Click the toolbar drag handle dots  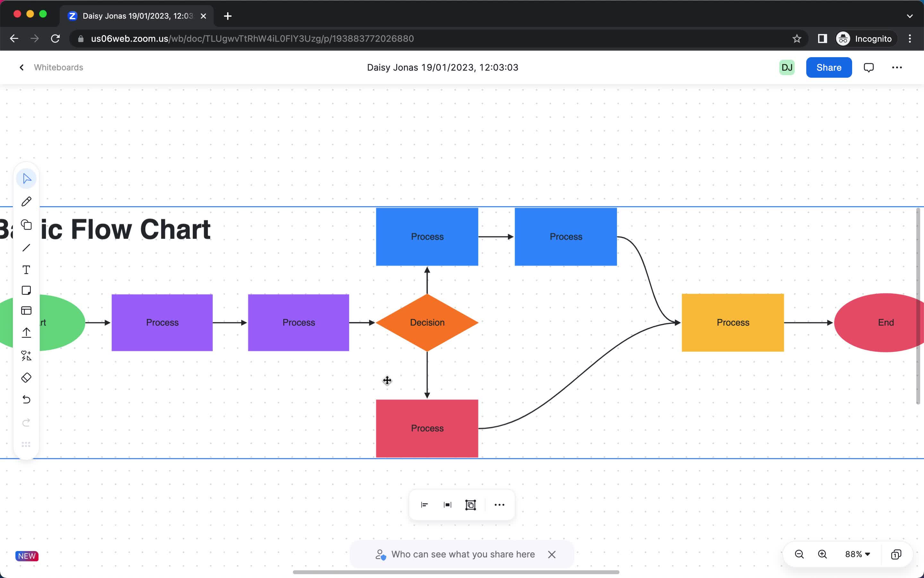point(26,444)
